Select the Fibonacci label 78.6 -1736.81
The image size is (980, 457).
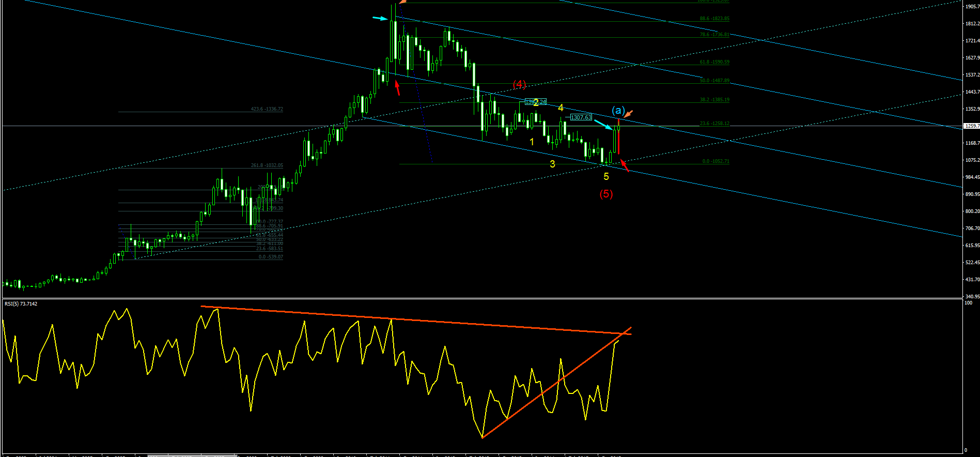click(x=714, y=35)
